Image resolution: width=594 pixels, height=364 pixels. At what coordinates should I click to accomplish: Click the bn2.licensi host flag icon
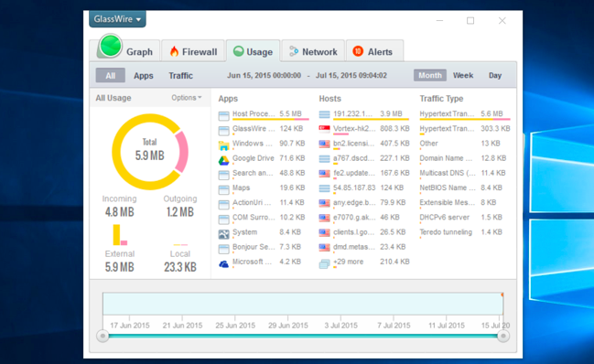(324, 144)
